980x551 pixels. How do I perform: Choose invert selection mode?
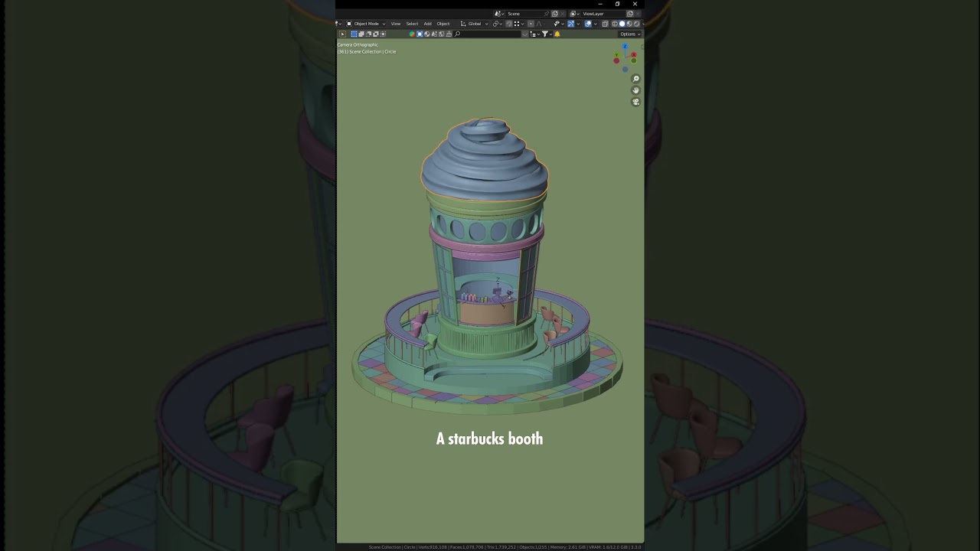pyautogui.click(x=376, y=34)
